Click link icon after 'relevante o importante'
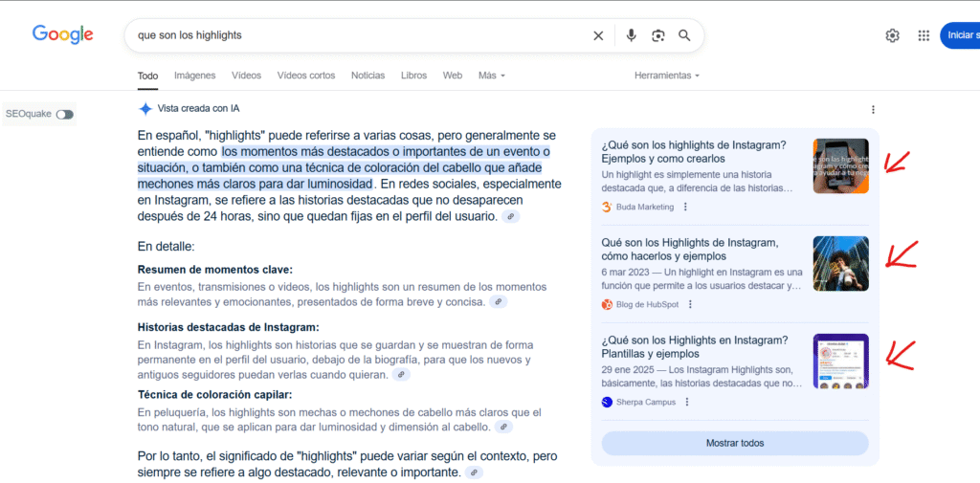This screenshot has height=483, width=980. [x=475, y=472]
